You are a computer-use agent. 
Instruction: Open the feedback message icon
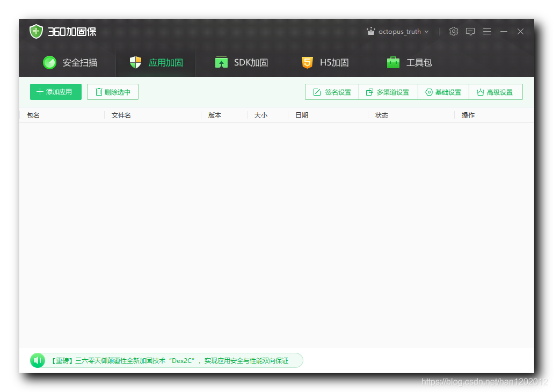point(470,31)
